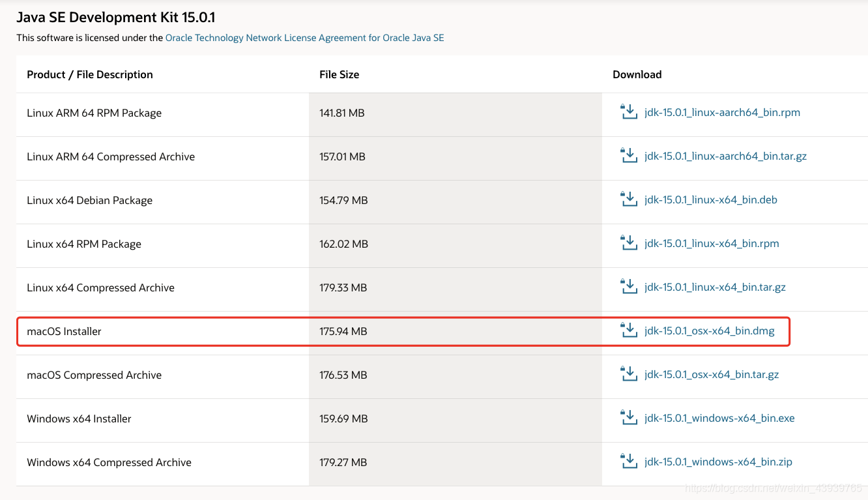The image size is (868, 500).
Task: Select Windows x64 Compressed Archive label
Action: [x=109, y=463]
